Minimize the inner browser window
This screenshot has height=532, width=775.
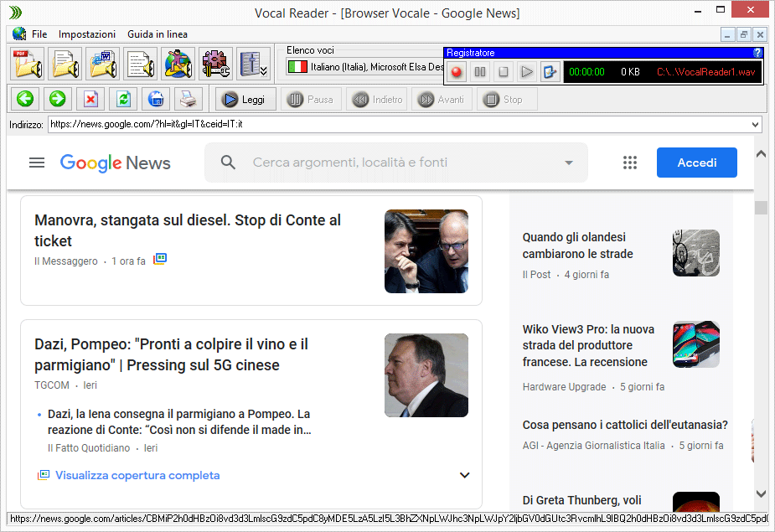(727, 34)
